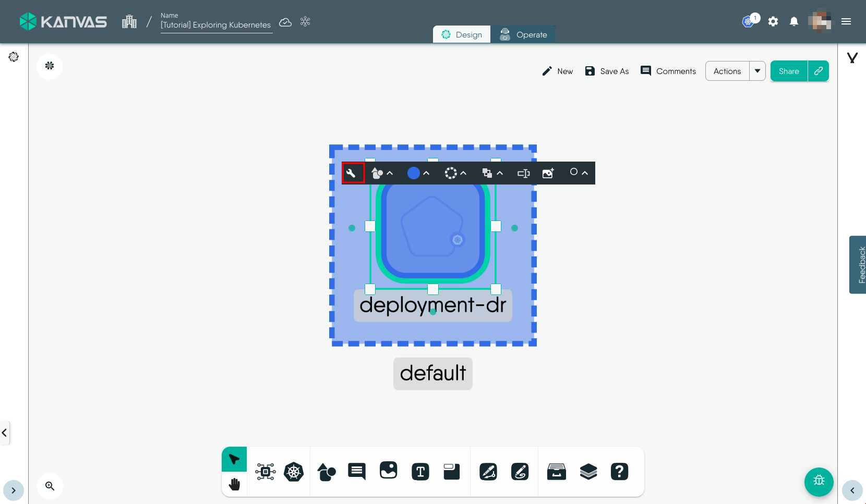The image size is (866, 504).
Task: Click the rename text field icon
Action: pyautogui.click(x=523, y=173)
